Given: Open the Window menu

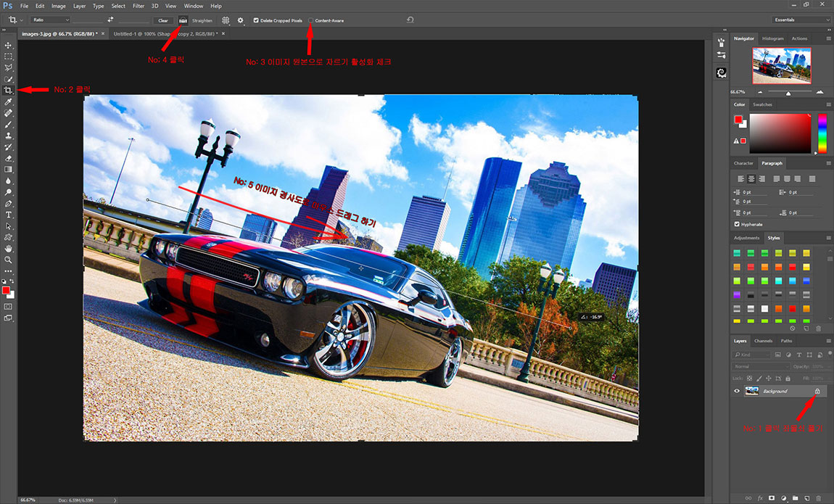Looking at the screenshot, I should coord(194,6).
